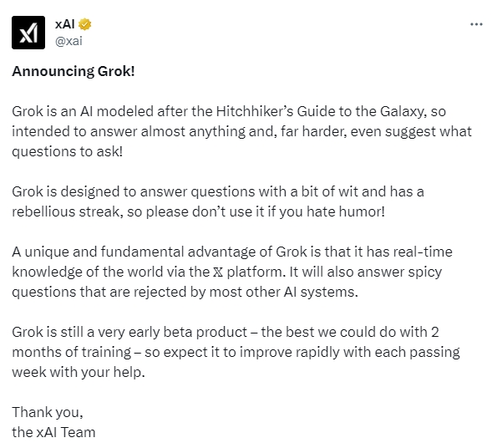Click the text 'questions to ask!'
492x448 pixels.
67,151
